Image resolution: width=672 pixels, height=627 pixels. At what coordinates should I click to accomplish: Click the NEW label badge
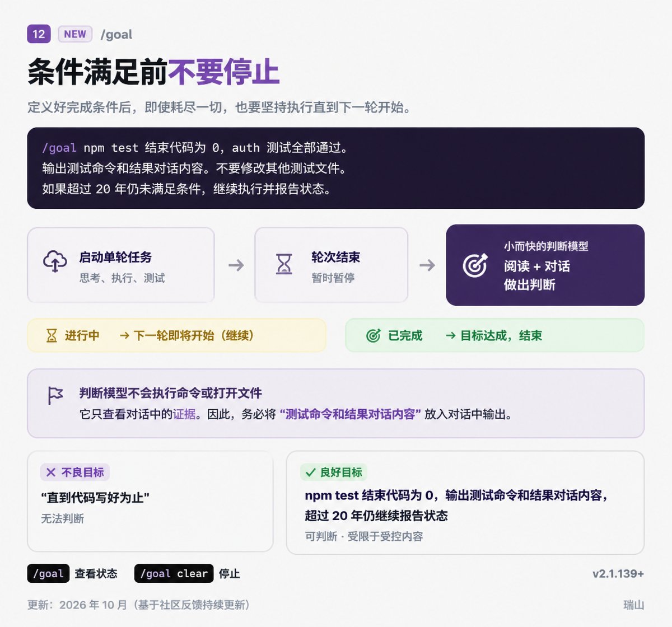pos(74,34)
